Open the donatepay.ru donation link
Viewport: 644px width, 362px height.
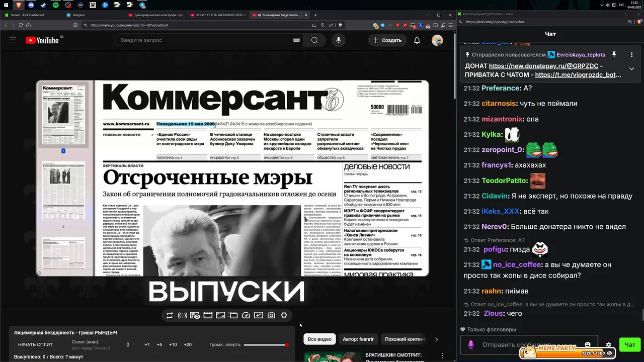coord(544,66)
